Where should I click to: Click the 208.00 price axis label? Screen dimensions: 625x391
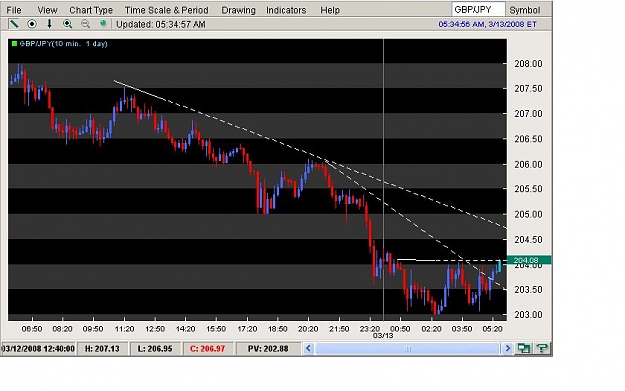pyautogui.click(x=528, y=64)
